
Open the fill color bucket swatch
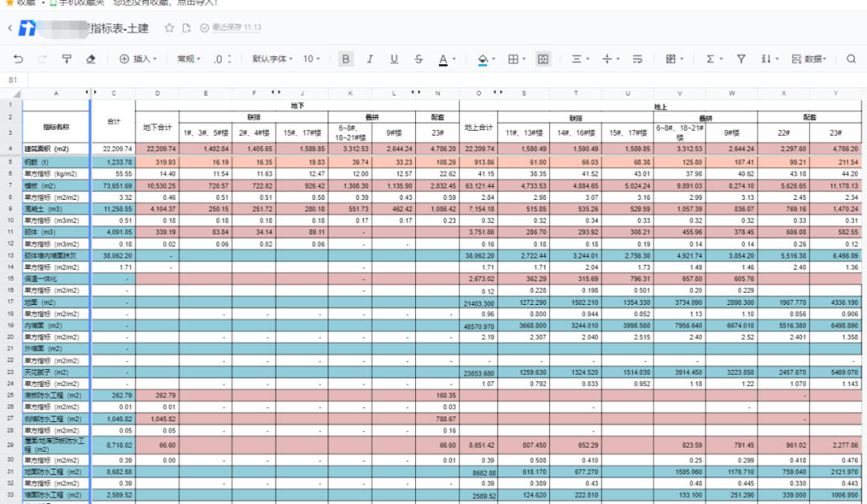pyautogui.click(x=482, y=59)
